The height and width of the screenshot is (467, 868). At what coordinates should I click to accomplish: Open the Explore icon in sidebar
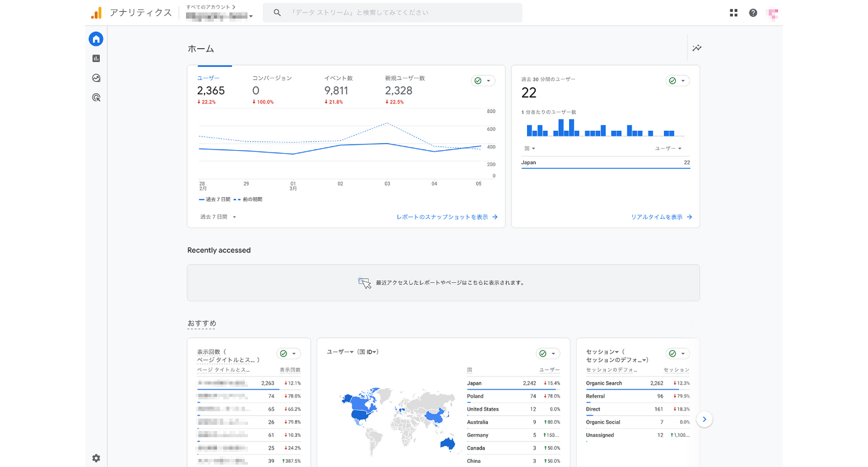click(x=95, y=78)
